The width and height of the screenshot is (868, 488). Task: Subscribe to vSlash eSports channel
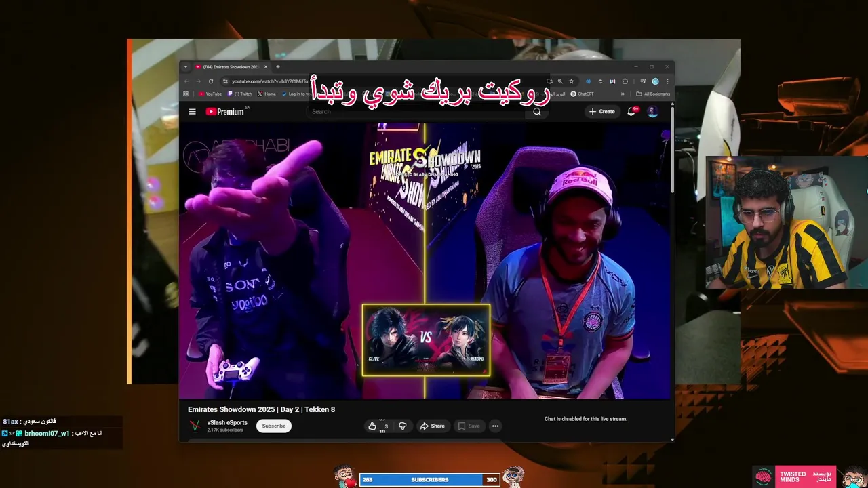pyautogui.click(x=274, y=426)
